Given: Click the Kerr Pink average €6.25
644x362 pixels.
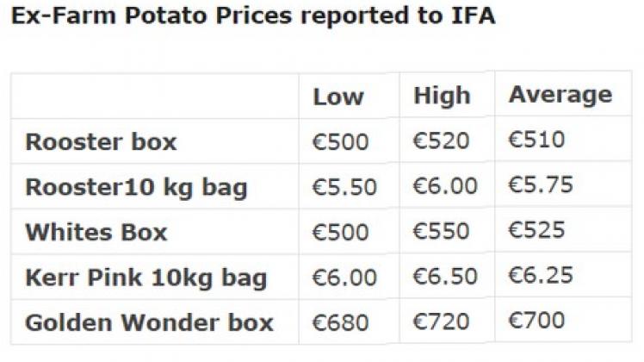Looking at the screenshot, I should (x=541, y=275).
